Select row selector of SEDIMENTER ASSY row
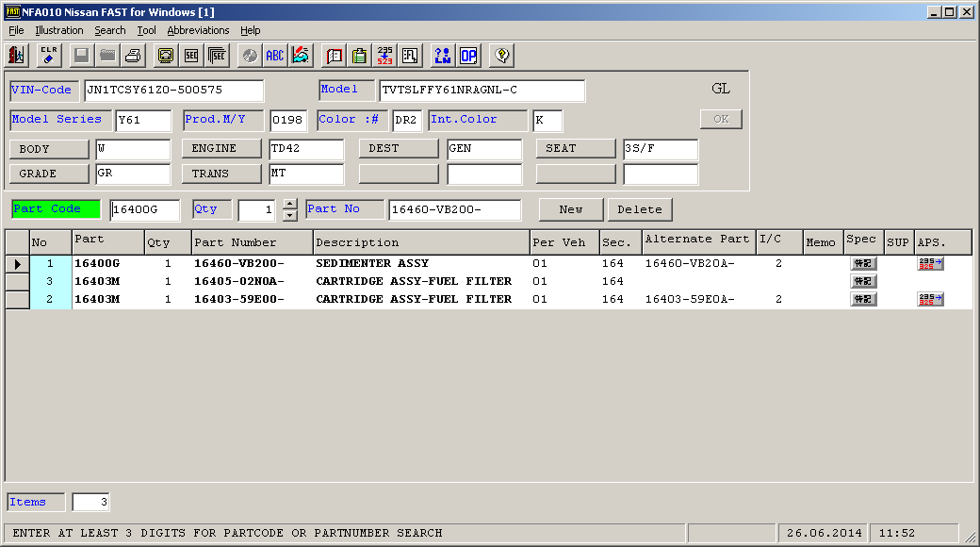Screen dimensions: 980x547 coord(18,264)
